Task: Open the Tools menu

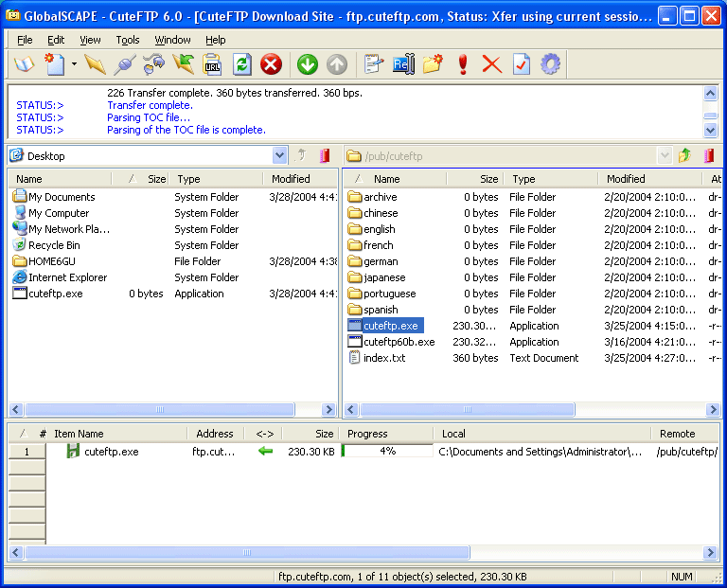Action: click(x=128, y=40)
